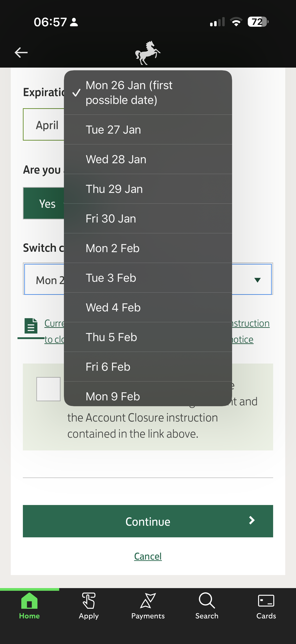Open the Apply tab

89,606
